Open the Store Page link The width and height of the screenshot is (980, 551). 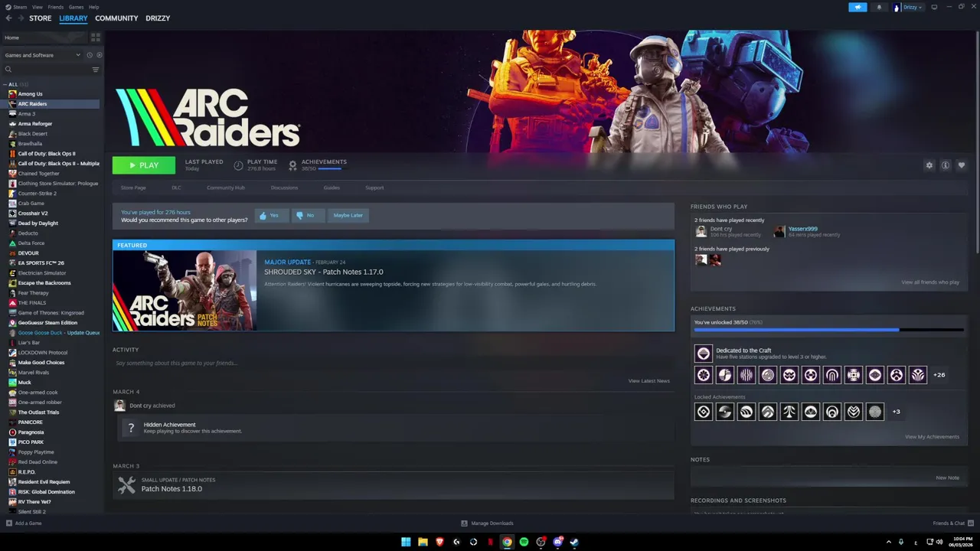133,187
